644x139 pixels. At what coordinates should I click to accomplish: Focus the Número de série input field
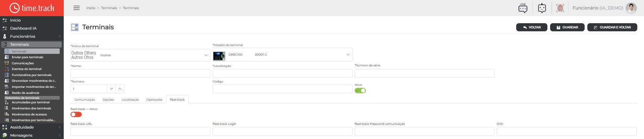424,73
